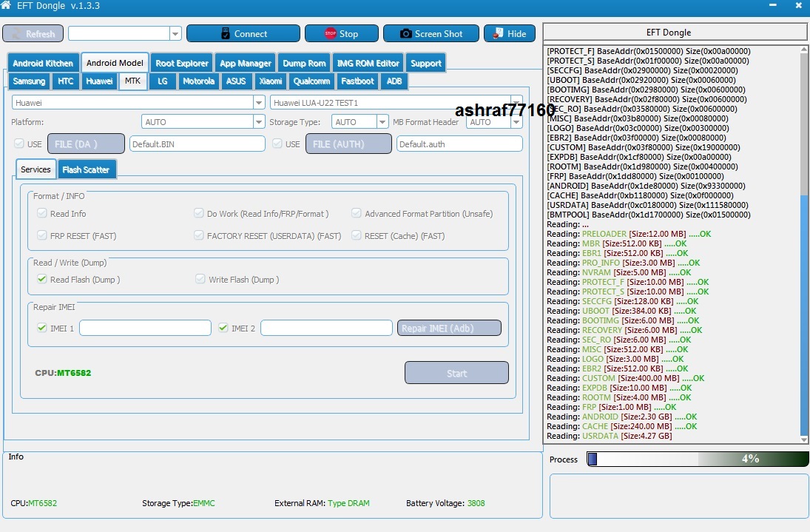This screenshot has width=810, height=532.
Task: Open the Support tab
Action: [426, 63]
